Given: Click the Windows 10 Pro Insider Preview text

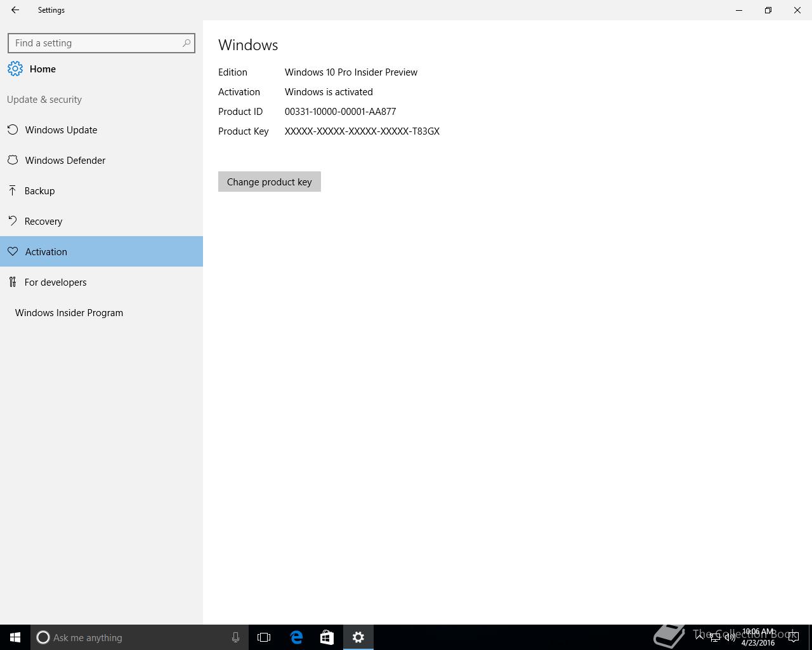Looking at the screenshot, I should pos(351,72).
